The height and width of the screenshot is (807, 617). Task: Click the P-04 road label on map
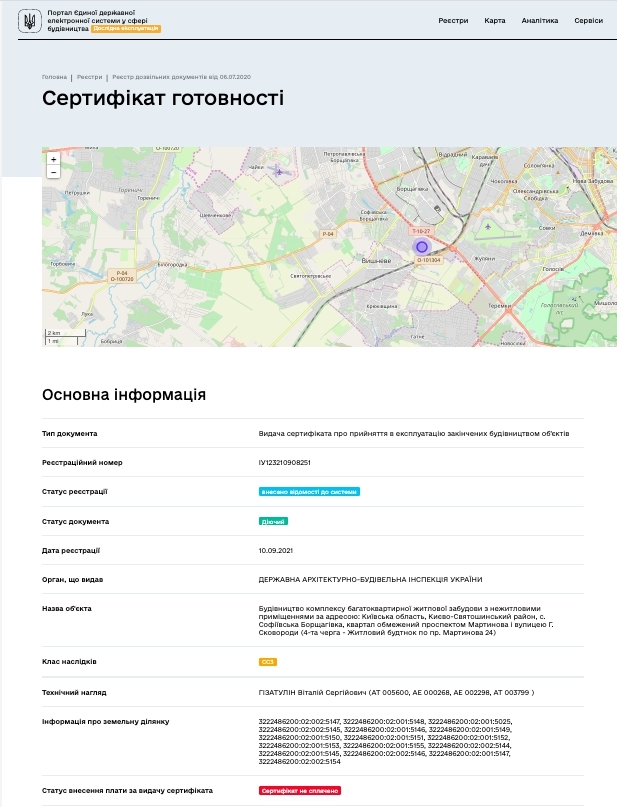[328, 234]
